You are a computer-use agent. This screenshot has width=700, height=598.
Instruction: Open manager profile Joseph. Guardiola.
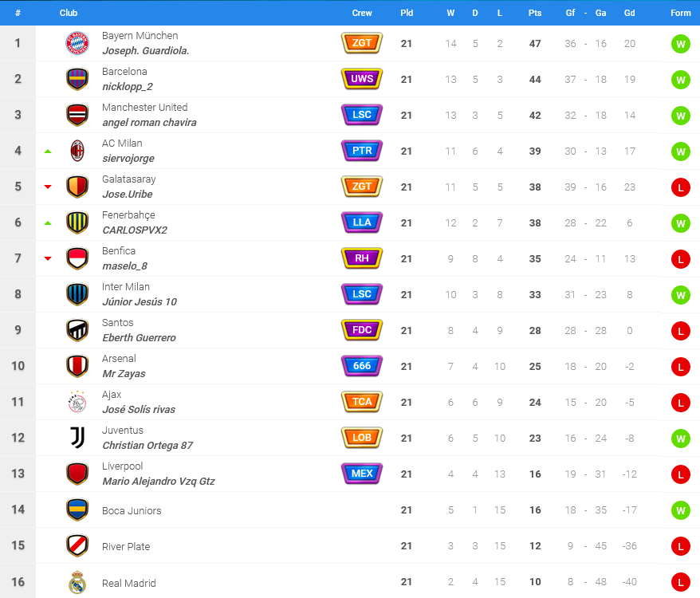click(146, 51)
